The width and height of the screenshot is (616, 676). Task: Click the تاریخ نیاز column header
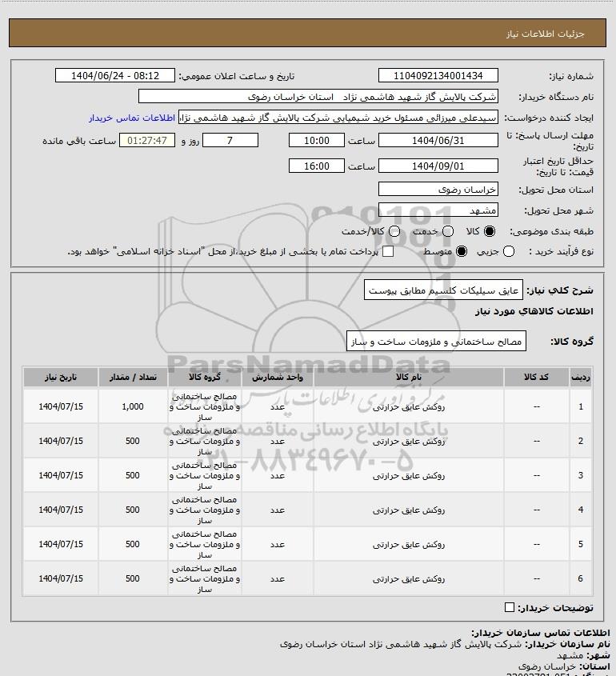click(61, 378)
